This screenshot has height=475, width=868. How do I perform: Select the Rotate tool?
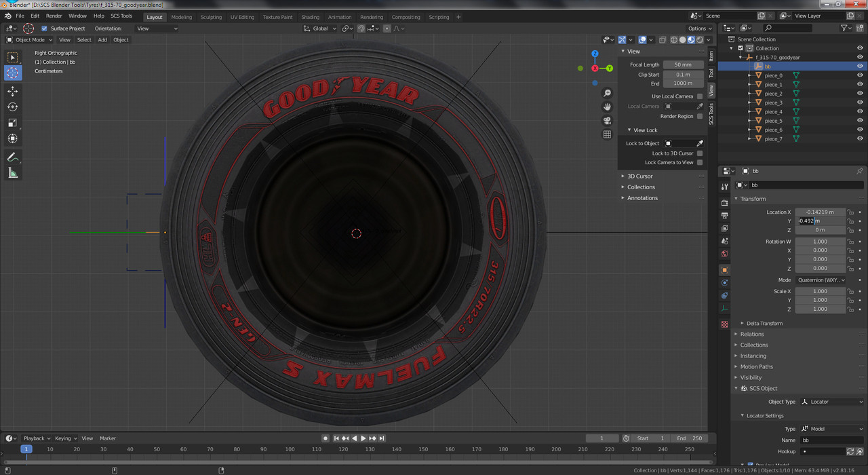[x=13, y=107]
